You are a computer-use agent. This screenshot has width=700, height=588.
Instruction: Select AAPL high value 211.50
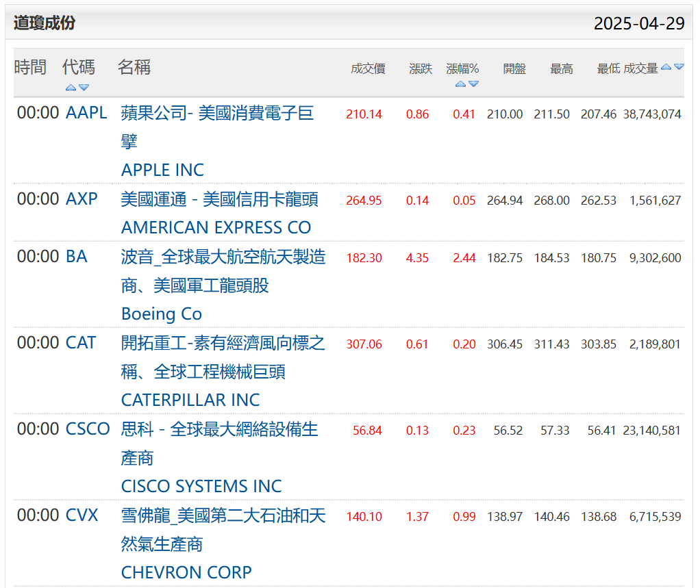click(x=552, y=114)
